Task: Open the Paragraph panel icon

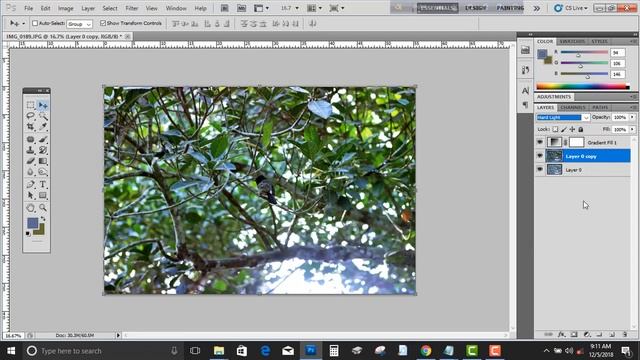Action: point(525,105)
